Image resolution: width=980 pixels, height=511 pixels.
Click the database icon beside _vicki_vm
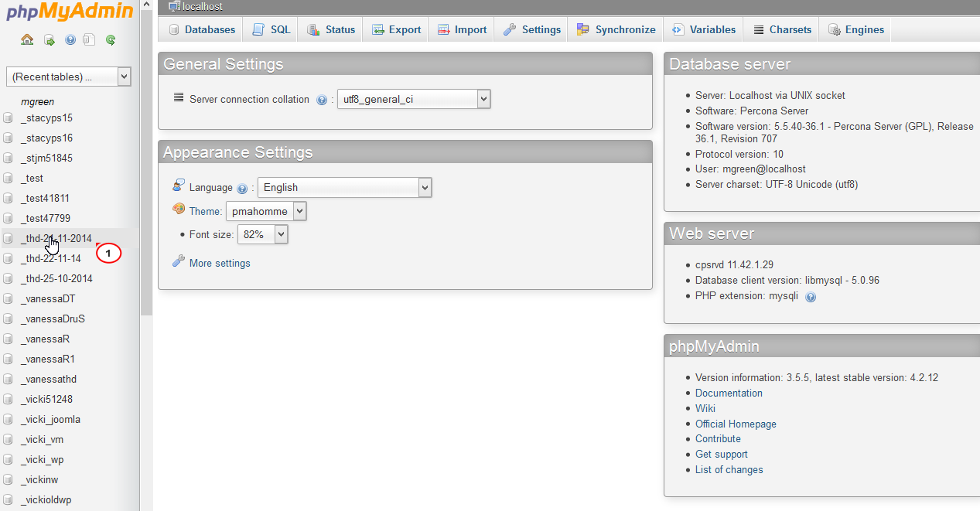pos(8,440)
